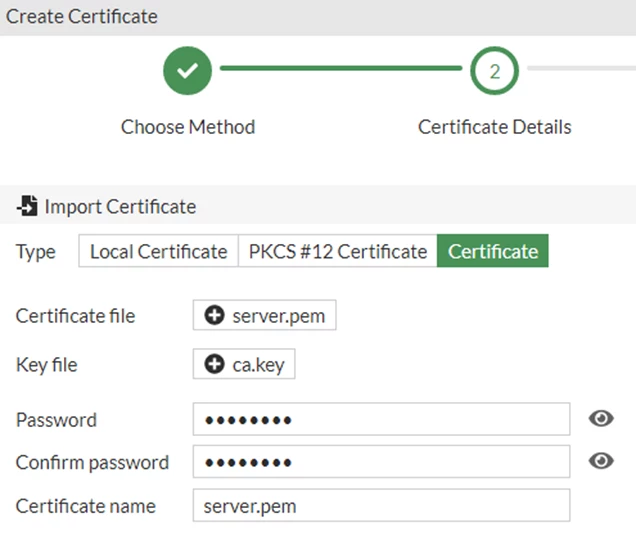
Task: Select the PKCS #12 Certificate type
Action: tap(338, 251)
